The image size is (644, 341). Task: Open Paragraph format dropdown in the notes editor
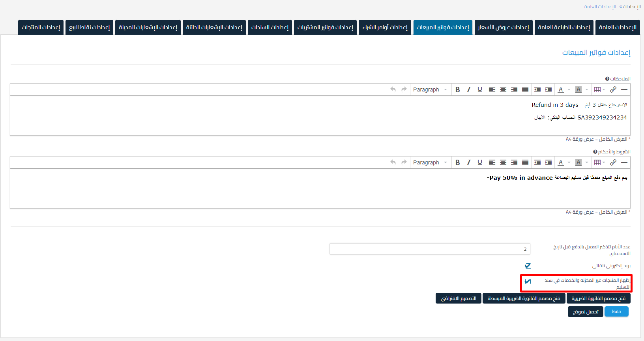tap(430, 89)
